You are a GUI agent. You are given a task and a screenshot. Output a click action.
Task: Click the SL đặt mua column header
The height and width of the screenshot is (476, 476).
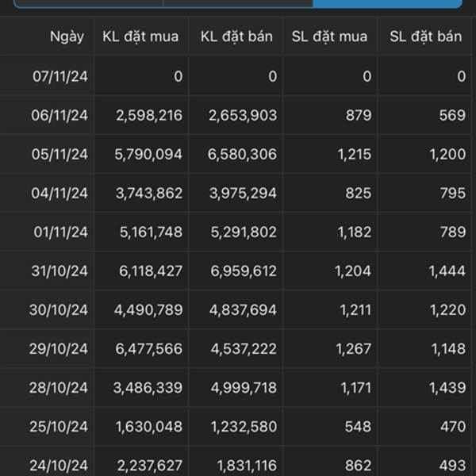click(329, 36)
